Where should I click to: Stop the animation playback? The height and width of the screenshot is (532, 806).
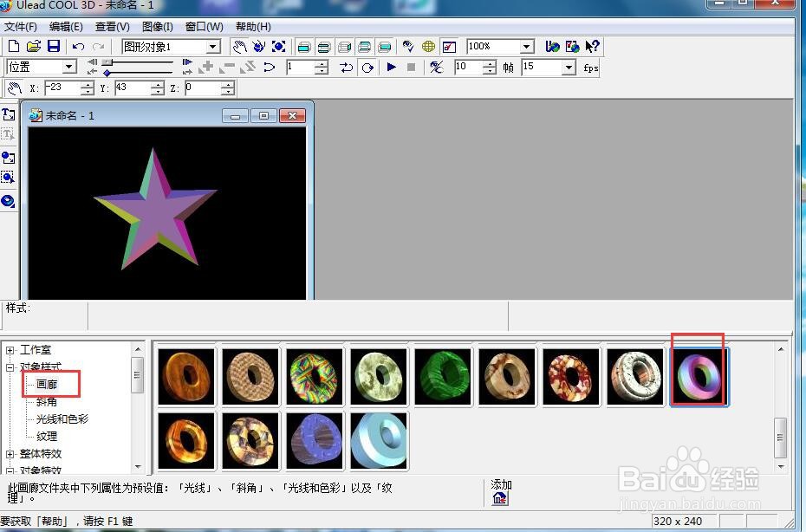click(411, 67)
